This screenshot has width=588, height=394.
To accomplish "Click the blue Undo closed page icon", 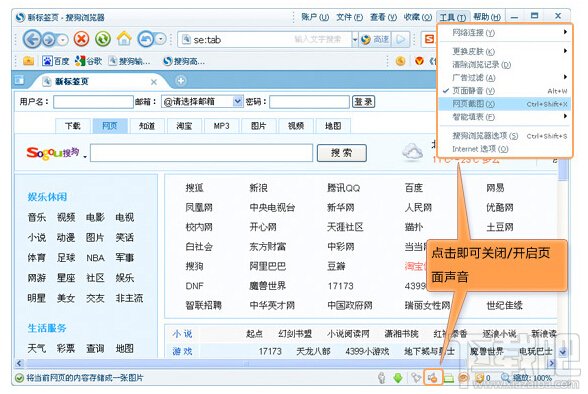I will tap(146, 39).
